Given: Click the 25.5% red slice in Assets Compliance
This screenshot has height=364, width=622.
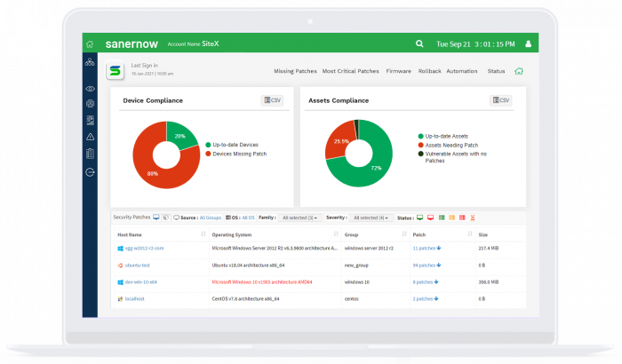Looking at the screenshot, I should click(x=341, y=141).
